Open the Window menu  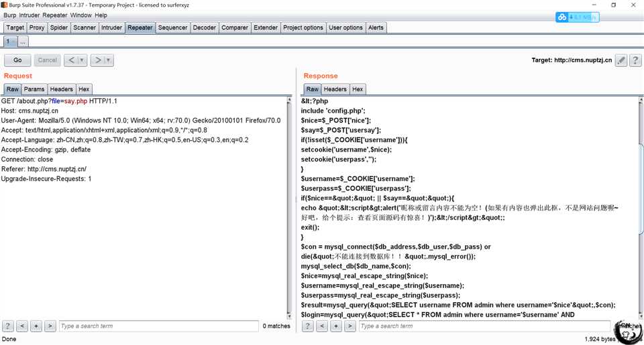(81, 15)
